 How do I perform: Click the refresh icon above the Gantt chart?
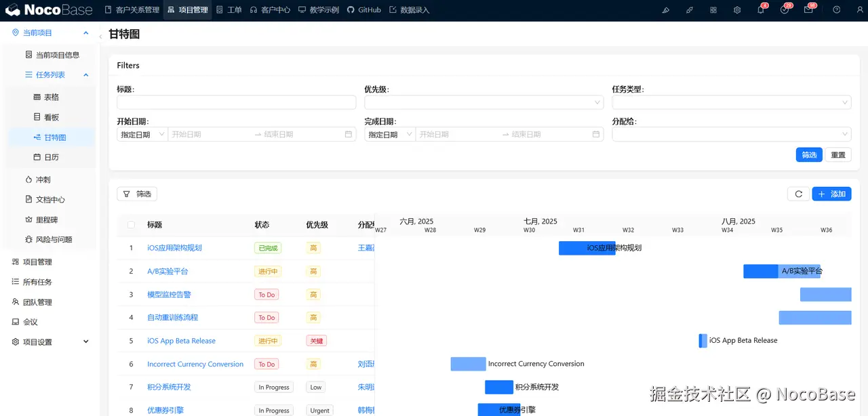(x=798, y=194)
